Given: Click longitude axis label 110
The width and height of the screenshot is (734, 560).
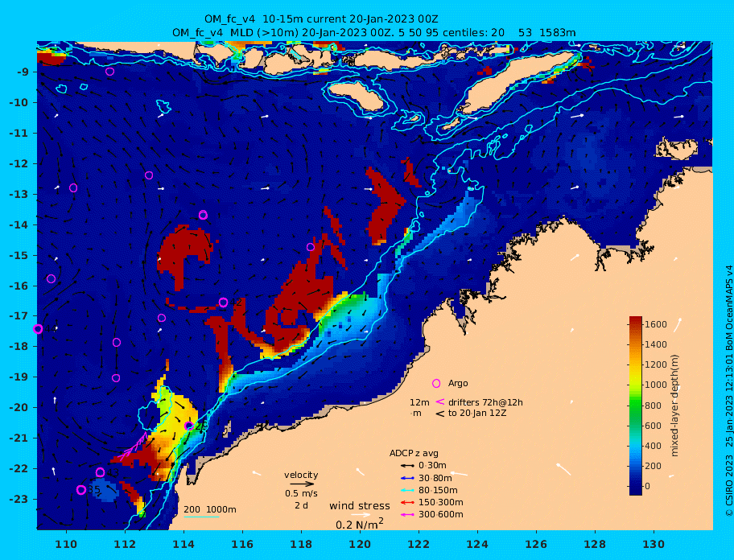Looking at the screenshot, I should click(x=66, y=544).
